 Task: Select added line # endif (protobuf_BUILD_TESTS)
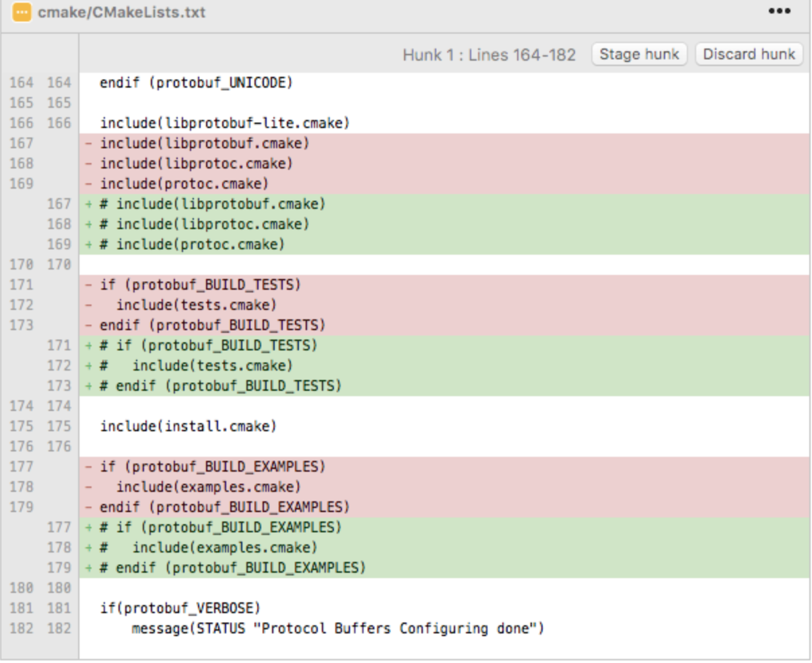[221, 385]
